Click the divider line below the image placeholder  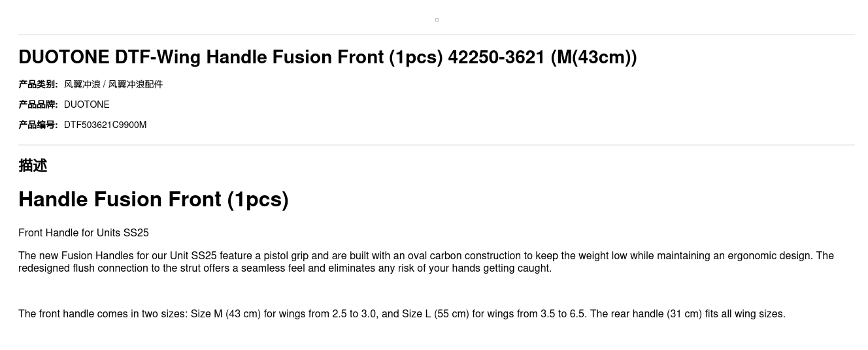coord(437,35)
